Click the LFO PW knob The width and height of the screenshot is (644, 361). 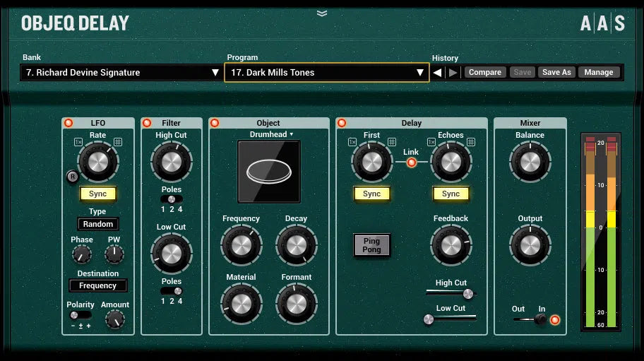114,254
